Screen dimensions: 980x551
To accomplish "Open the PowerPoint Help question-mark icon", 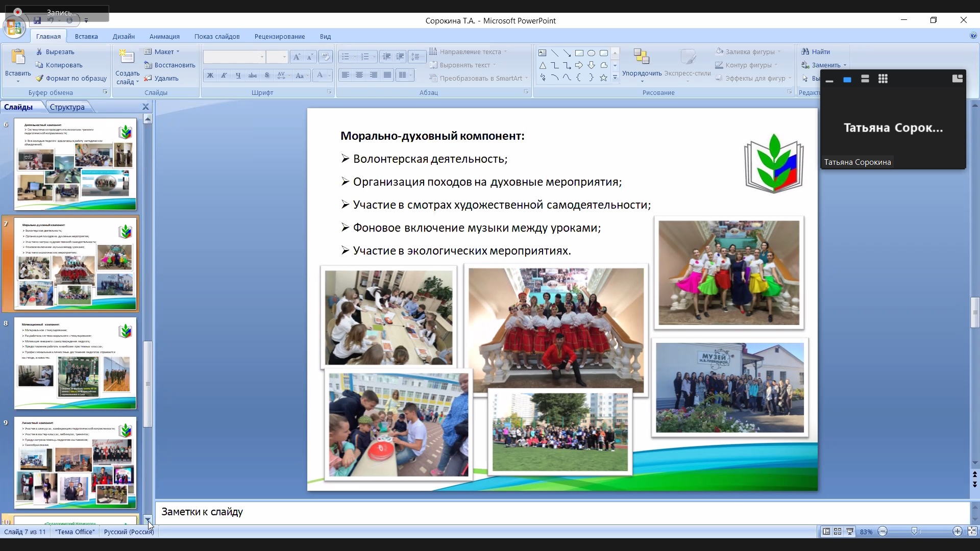I will (x=973, y=36).
